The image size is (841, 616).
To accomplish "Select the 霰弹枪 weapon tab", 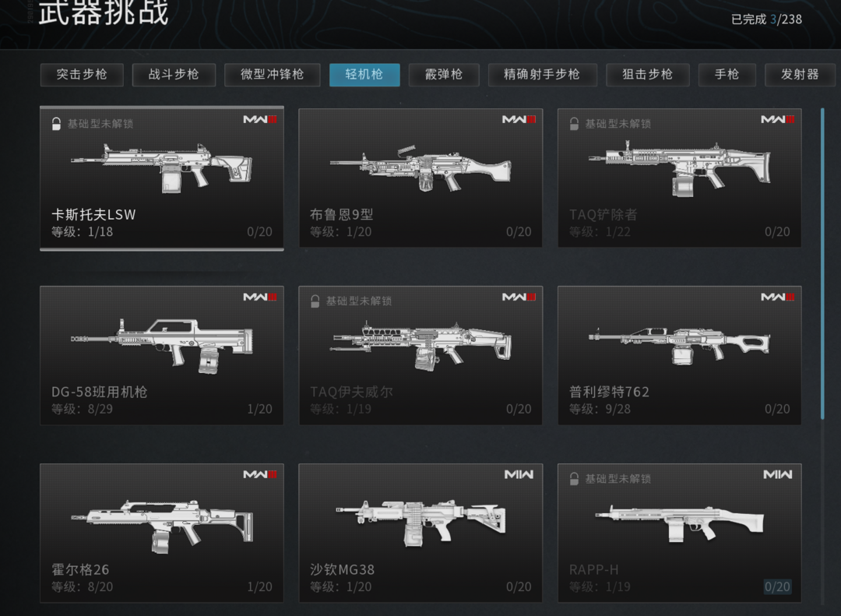I will (x=444, y=75).
